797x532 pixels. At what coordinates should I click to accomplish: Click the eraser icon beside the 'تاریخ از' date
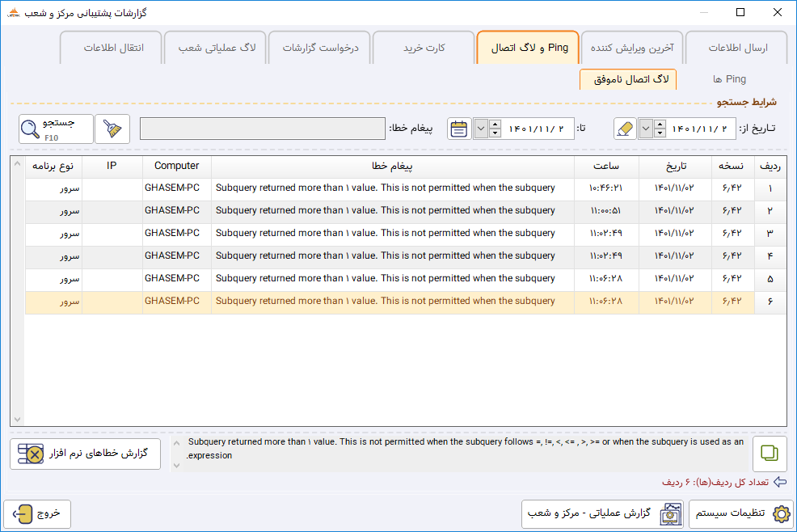625,129
